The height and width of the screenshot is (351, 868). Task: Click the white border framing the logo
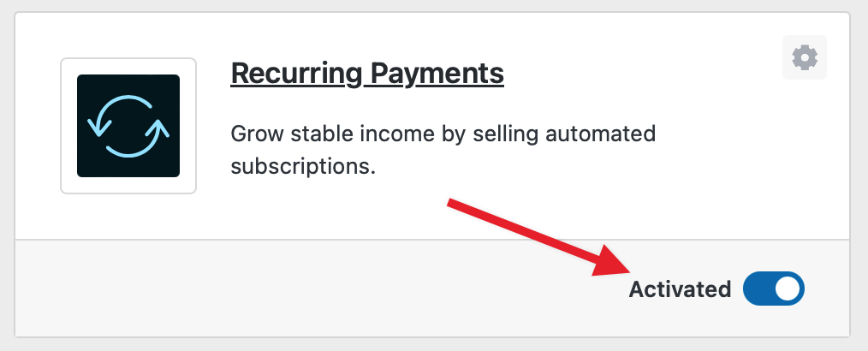pyautogui.click(x=68, y=126)
